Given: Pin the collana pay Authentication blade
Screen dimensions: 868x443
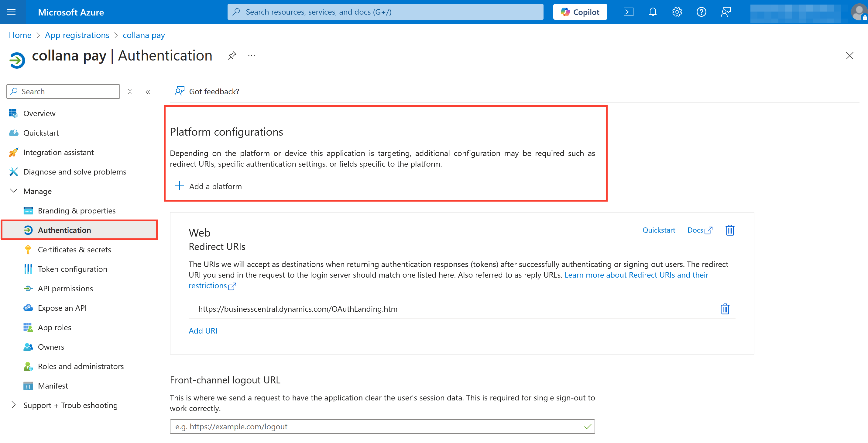Looking at the screenshot, I should pos(232,56).
